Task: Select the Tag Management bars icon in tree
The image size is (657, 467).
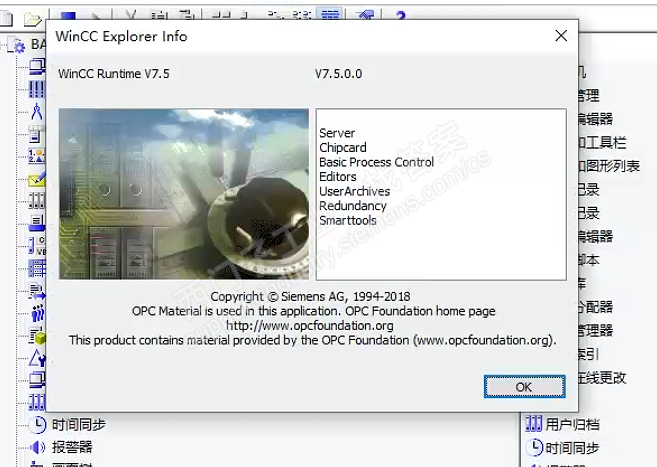Action: click(37, 89)
